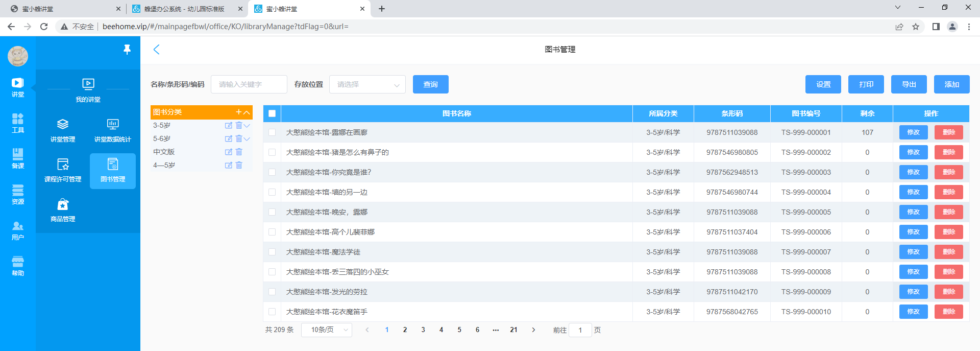
Task: Open the 存放位置 dropdown
Action: coord(367,84)
